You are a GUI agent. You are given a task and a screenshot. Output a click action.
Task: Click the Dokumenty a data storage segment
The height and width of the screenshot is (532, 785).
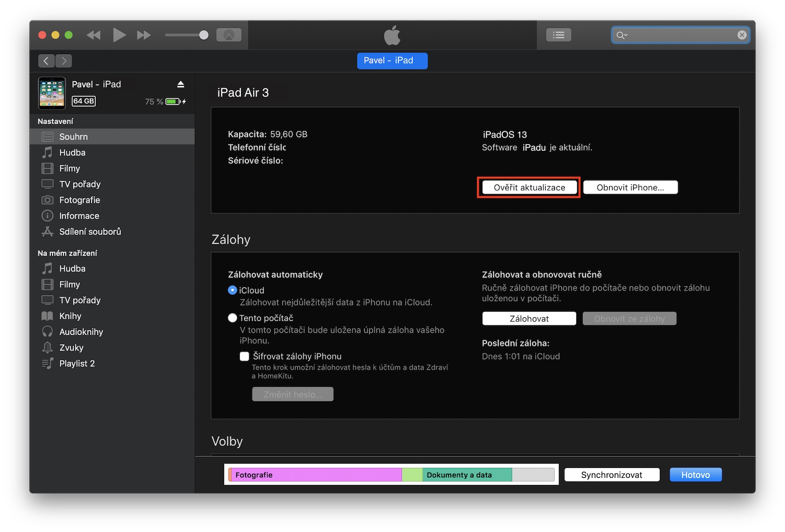467,475
